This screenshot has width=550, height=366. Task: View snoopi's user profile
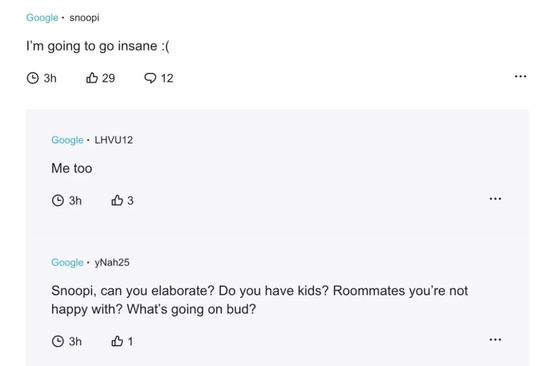click(x=84, y=18)
